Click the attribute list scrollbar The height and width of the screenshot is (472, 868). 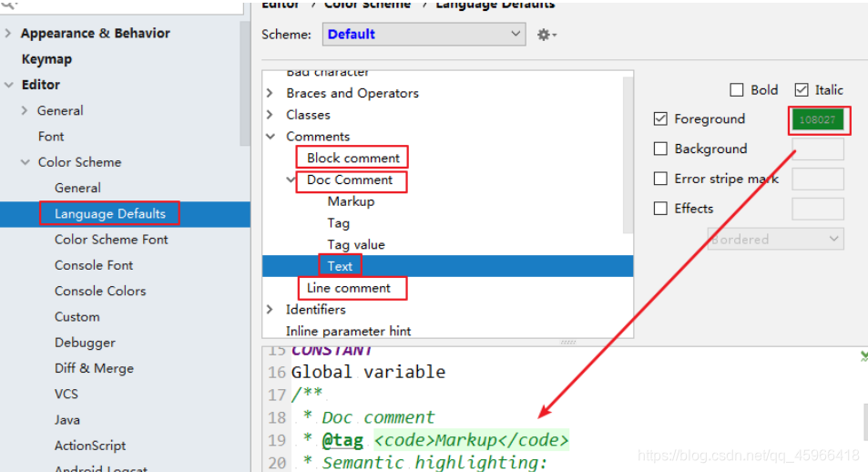(x=628, y=155)
